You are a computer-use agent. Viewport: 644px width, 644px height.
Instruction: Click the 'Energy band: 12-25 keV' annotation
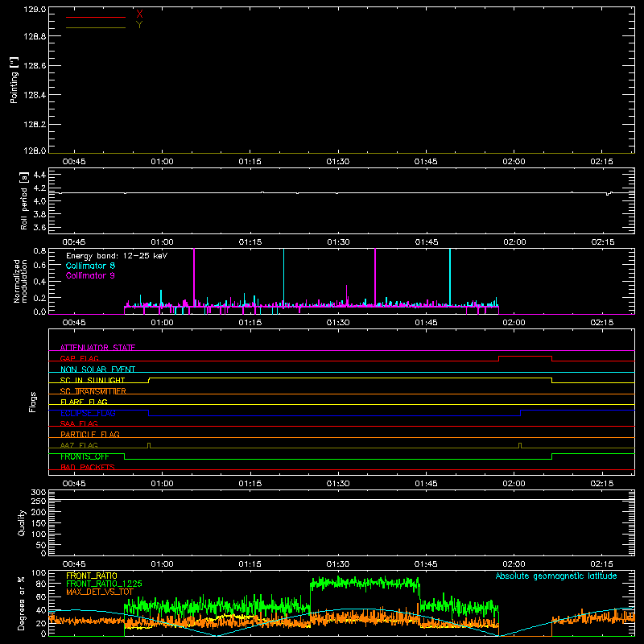117,256
